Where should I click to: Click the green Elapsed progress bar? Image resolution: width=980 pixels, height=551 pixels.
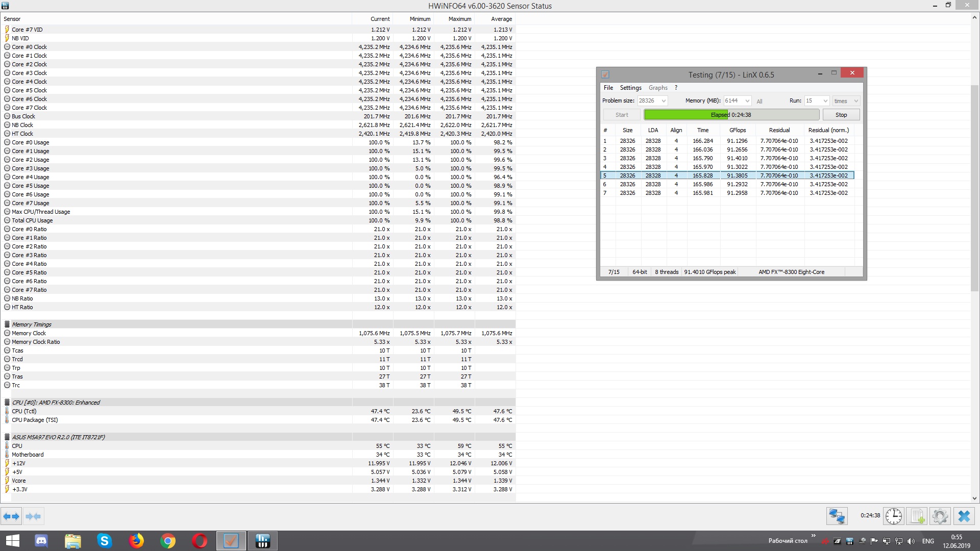coord(731,115)
